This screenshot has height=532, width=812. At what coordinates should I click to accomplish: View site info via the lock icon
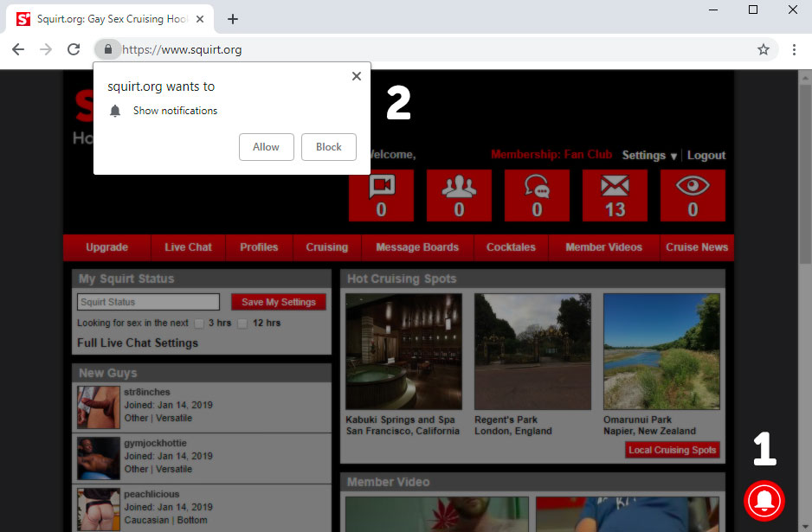(107, 49)
